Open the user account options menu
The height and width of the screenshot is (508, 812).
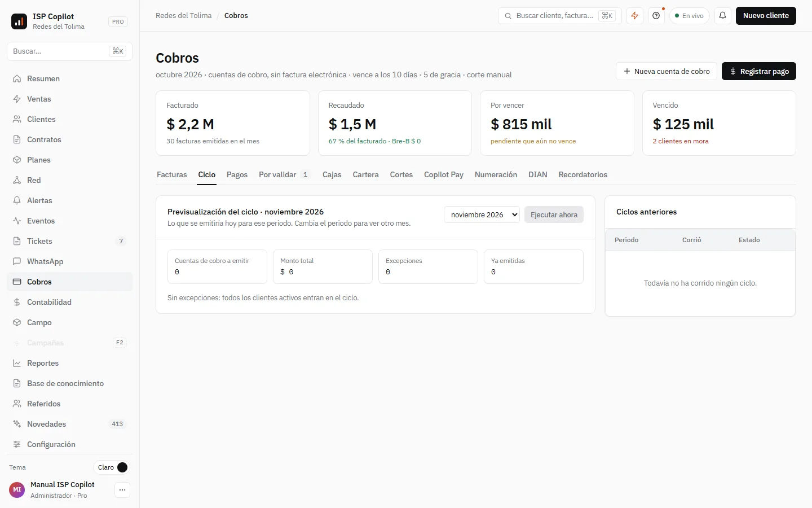(122, 490)
